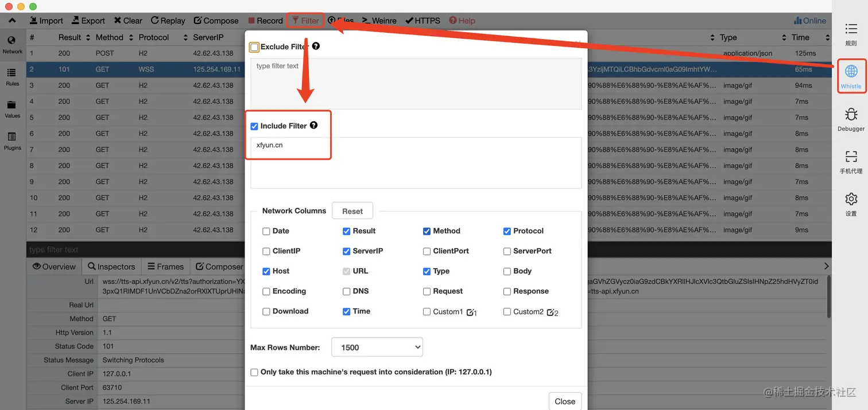Focus the network filter text input
The height and width of the screenshot is (410, 868).
click(135, 250)
